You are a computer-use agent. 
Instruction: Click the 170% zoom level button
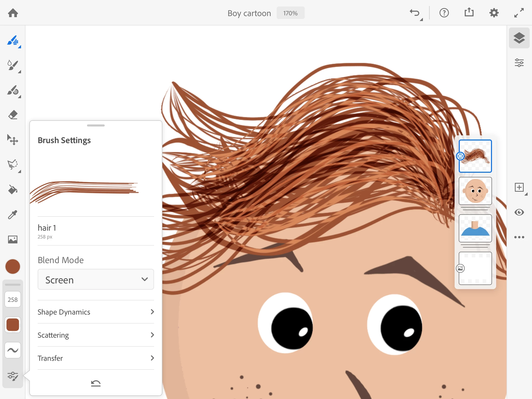click(x=290, y=13)
